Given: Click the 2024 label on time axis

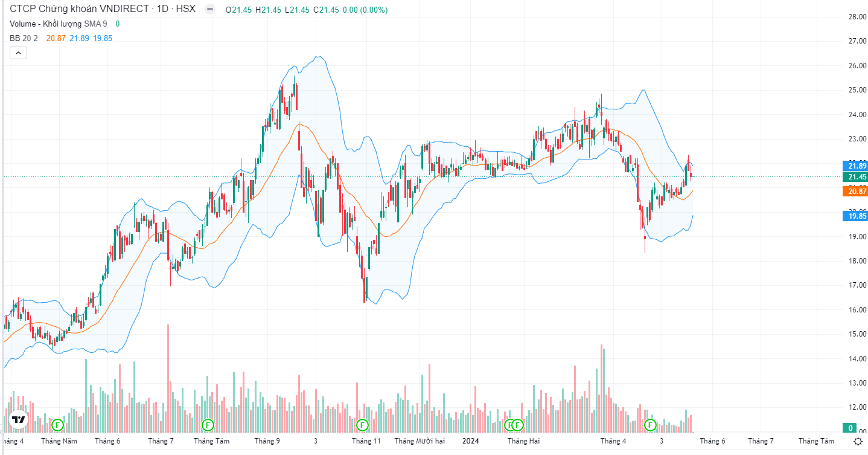Looking at the screenshot, I should click(471, 442).
